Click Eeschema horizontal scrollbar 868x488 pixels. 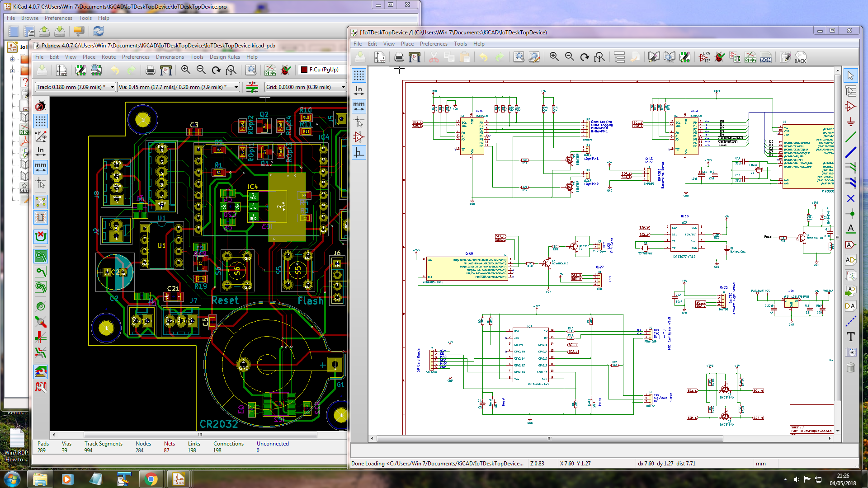coord(550,438)
